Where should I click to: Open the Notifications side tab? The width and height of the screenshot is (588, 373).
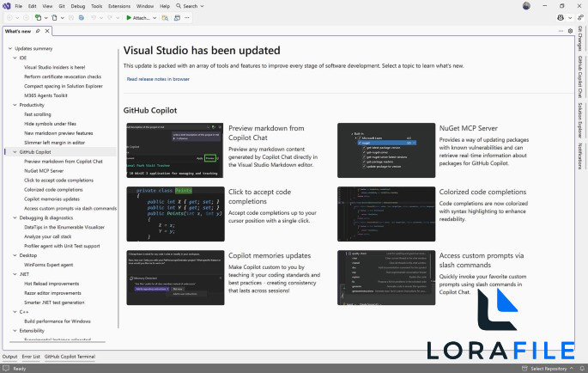click(579, 156)
